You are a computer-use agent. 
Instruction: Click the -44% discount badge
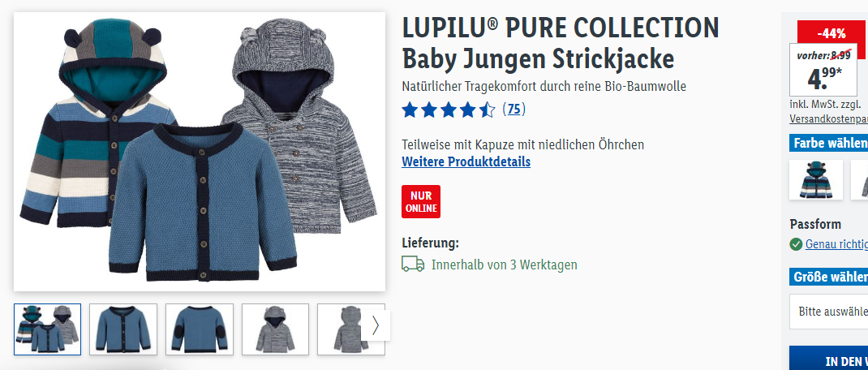(x=831, y=33)
